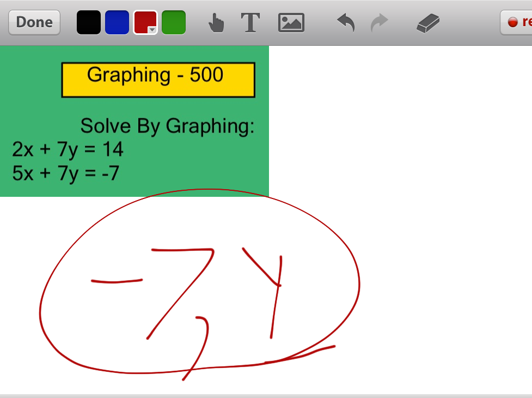Open the red swatch dropdown arrow

152,30
